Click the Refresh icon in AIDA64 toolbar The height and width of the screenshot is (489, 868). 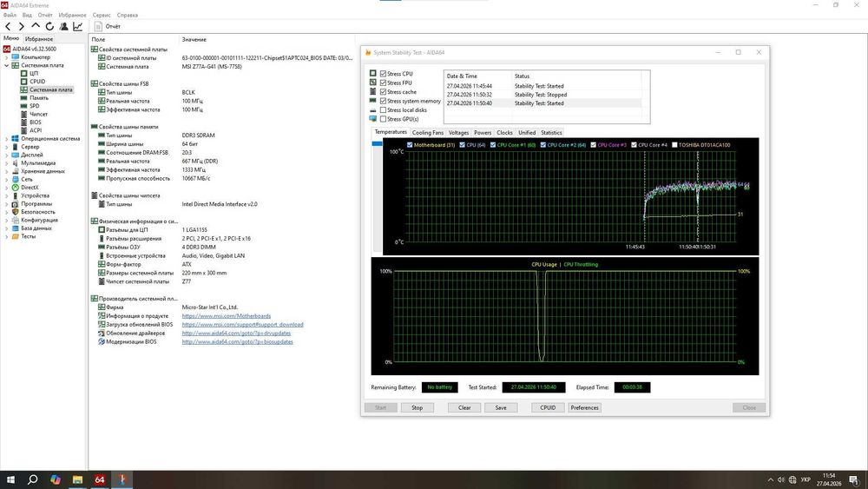point(49,26)
